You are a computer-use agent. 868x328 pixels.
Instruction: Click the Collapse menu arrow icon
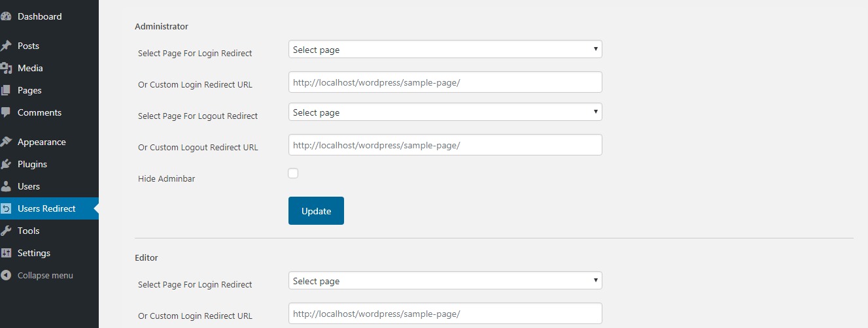pos(6,275)
